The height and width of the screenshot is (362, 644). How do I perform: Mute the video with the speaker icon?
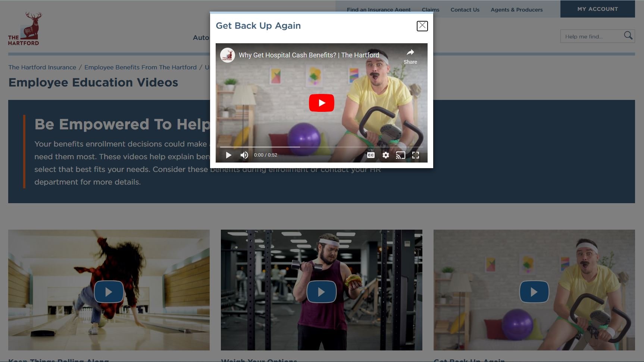click(244, 155)
